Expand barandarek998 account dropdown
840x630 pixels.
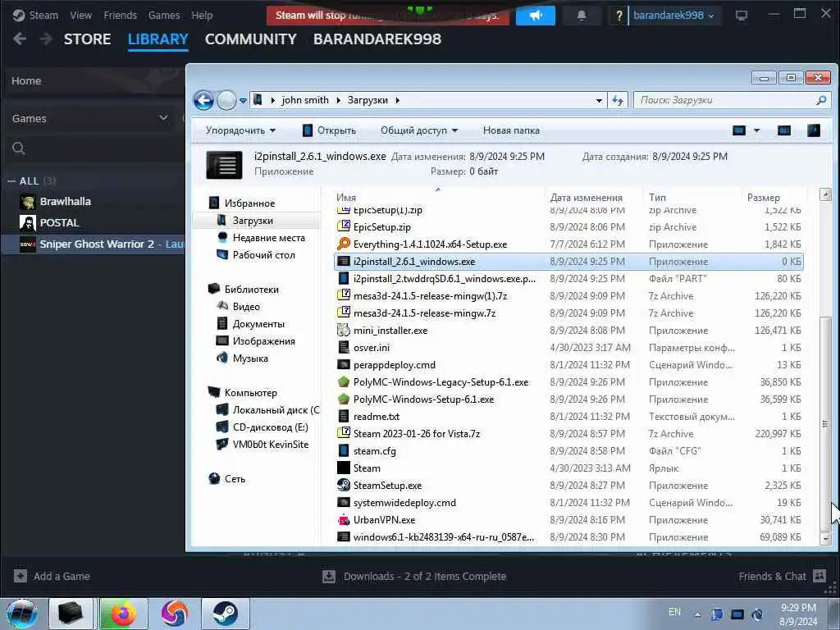(673, 16)
